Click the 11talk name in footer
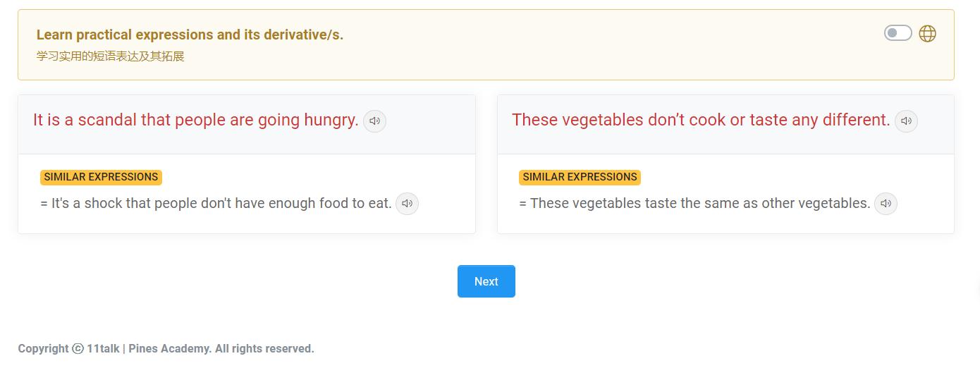Image resolution: width=980 pixels, height=368 pixels. (103, 349)
